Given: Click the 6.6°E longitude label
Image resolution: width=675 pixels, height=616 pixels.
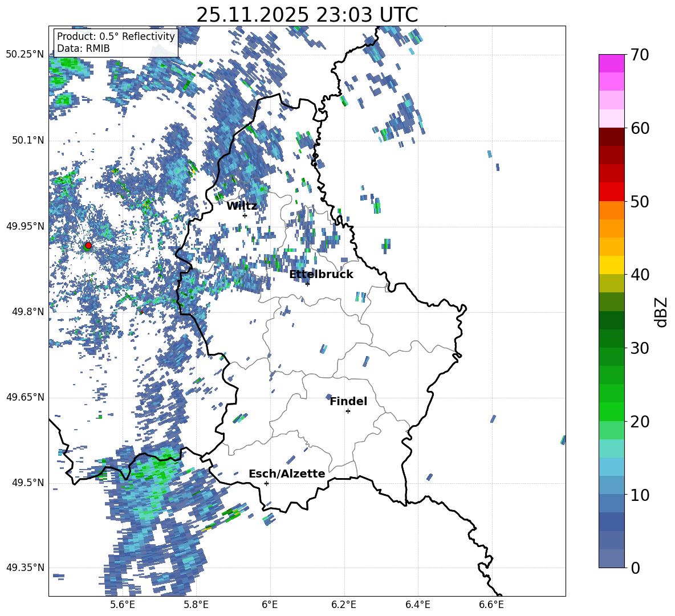Looking at the screenshot, I should point(491,605).
